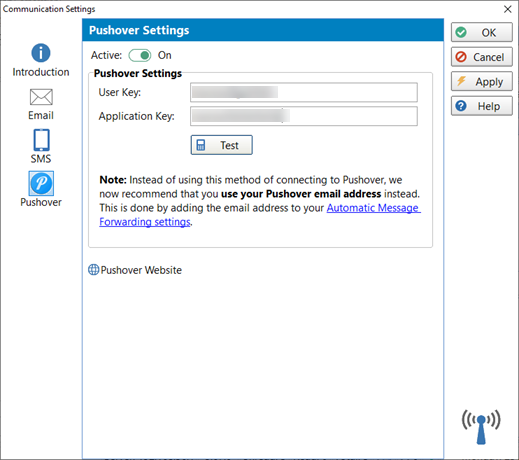The height and width of the screenshot is (460, 519).
Task: Visit the Pushover Website link
Action: coord(141,270)
